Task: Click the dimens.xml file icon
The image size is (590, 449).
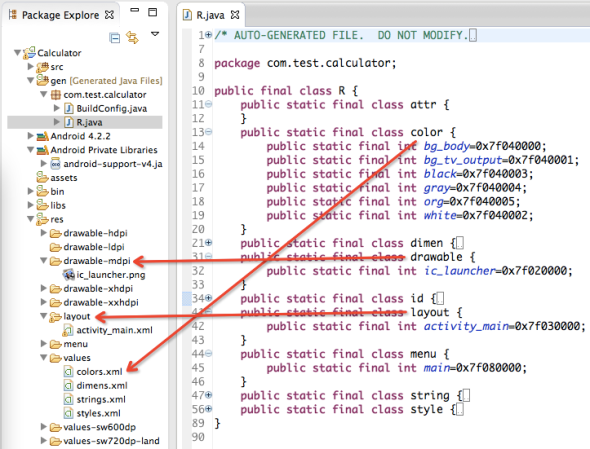Action: (x=68, y=386)
